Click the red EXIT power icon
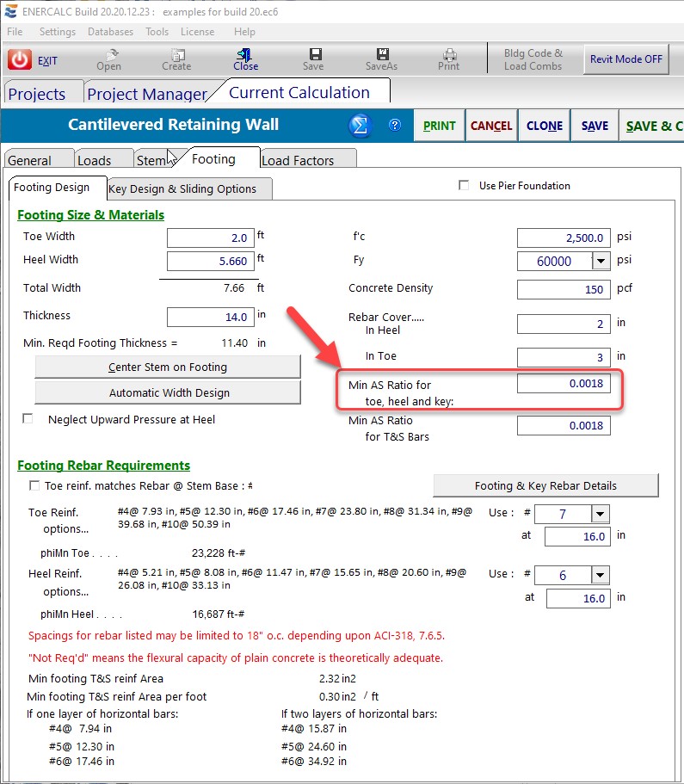The height and width of the screenshot is (784, 684). click(20, 59)
